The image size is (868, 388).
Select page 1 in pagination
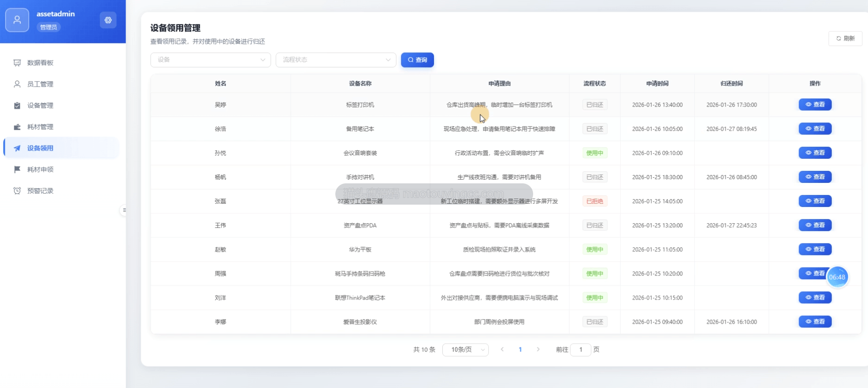pos(520,350)
